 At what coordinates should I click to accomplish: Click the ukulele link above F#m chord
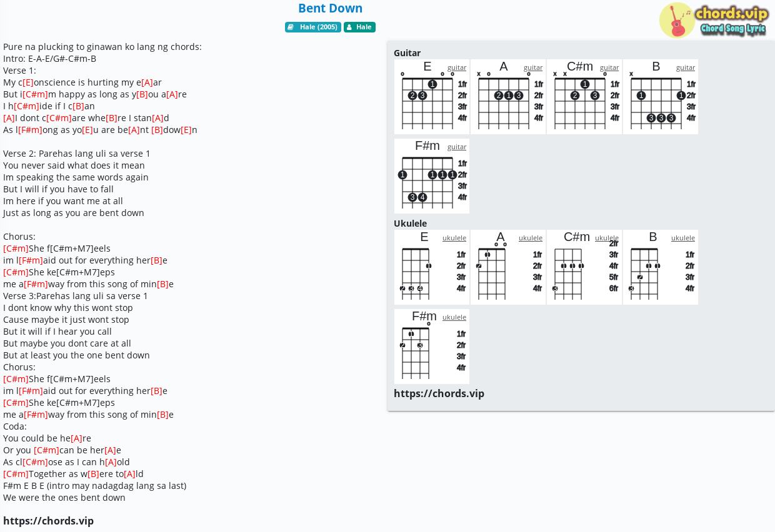[454, 317]
